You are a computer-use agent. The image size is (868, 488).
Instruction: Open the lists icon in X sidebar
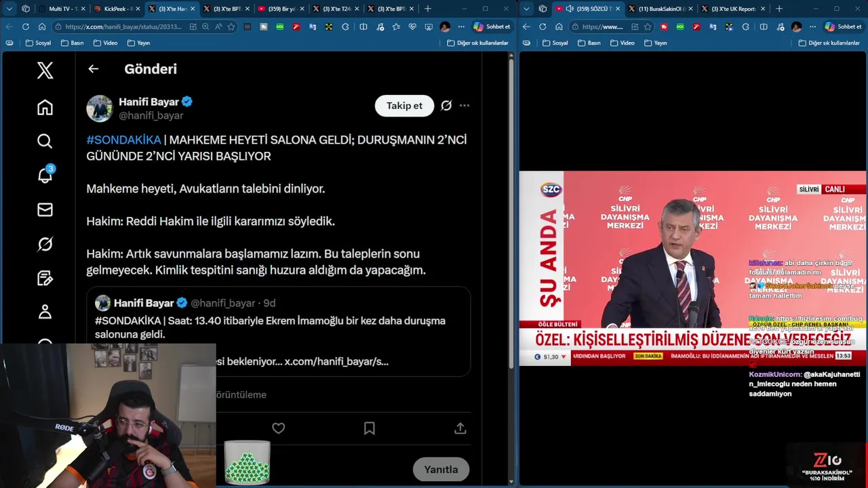click(x=45, y=278)
